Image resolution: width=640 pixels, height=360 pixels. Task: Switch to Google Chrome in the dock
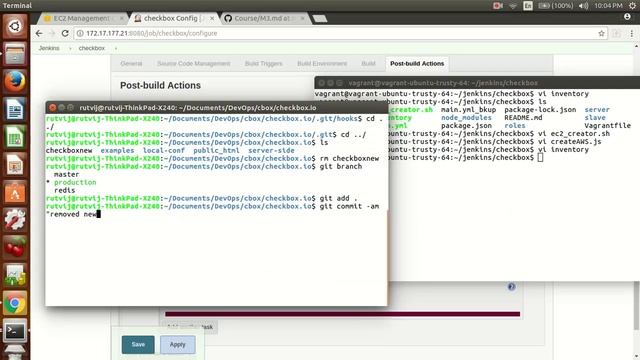15,303
